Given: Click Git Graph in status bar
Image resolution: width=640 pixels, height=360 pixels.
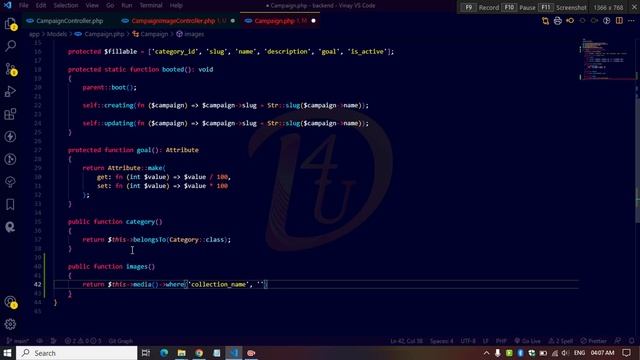Looking at the screenshot, I should [x=121, y=341].
